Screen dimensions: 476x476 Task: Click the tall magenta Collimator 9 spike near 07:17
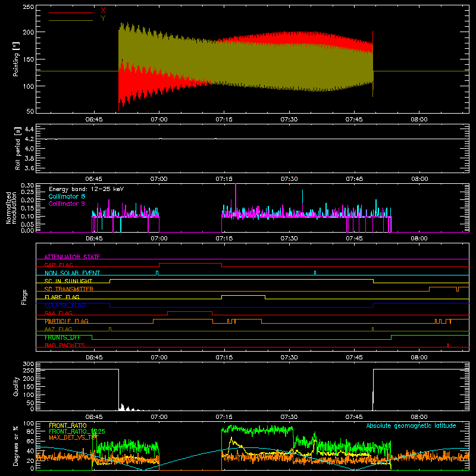[236, 201]
